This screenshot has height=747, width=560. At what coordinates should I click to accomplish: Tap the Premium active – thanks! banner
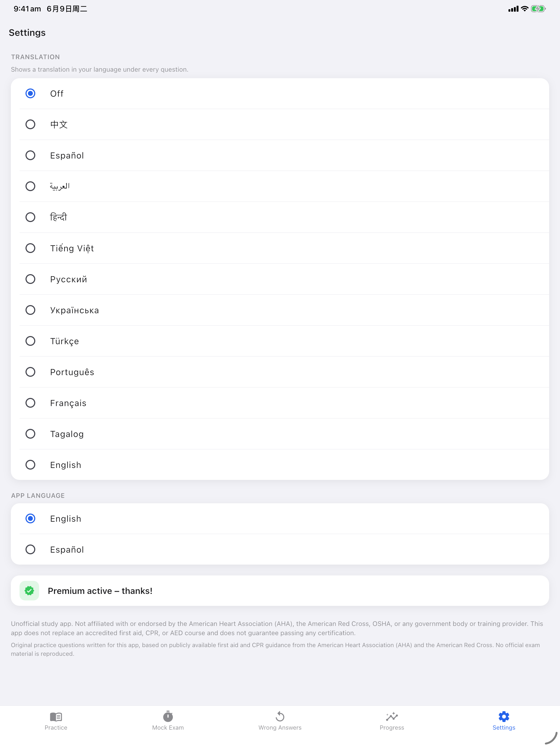(280, 591)
